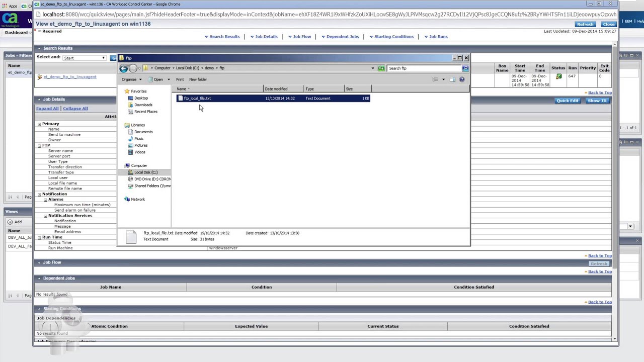This screenshot has height=362, width=644.
Task: Collapse the Run Time attribute group
Action: point(39,238)
